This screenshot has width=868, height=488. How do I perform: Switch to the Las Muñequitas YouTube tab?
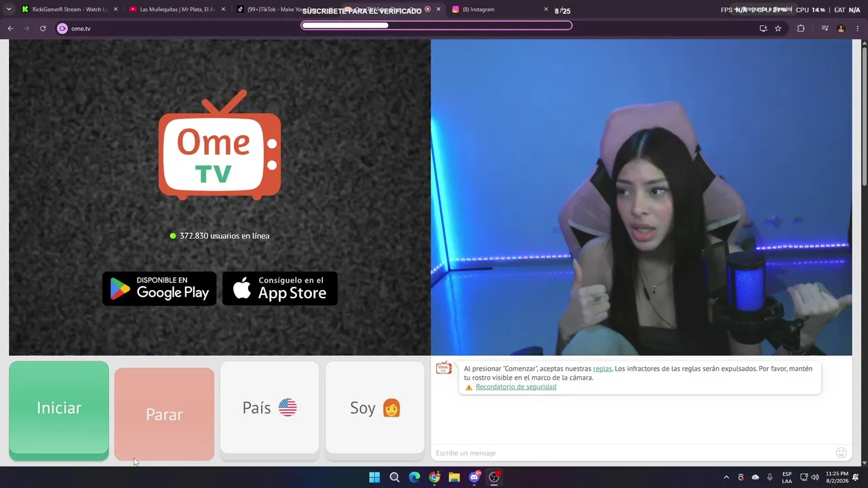pyautogui.click(x=177, y=9)
